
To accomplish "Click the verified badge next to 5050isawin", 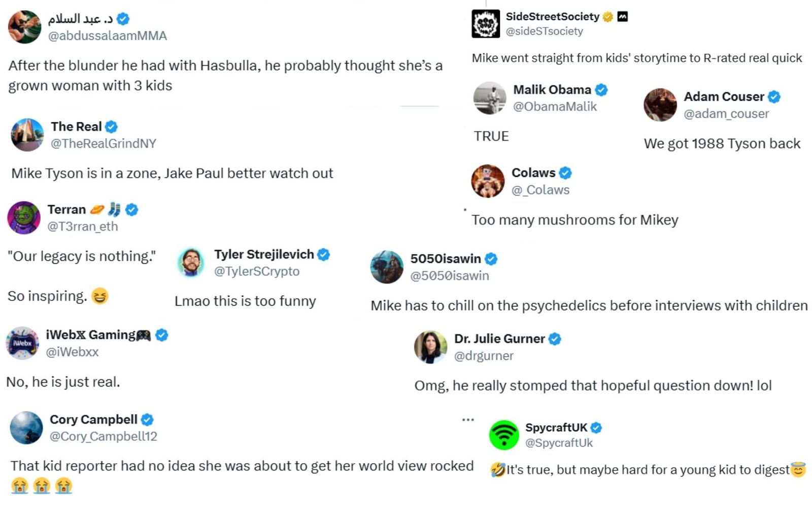I will pos(491,259).
